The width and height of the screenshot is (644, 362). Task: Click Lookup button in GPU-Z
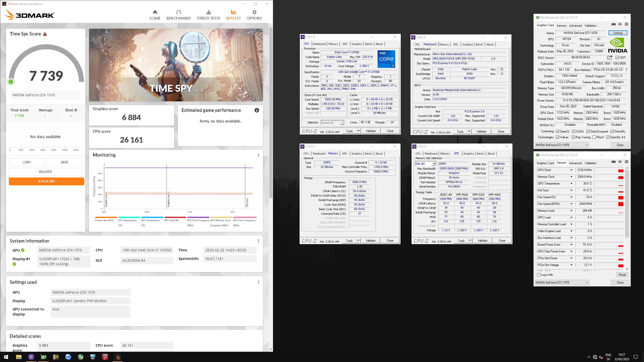618,33
